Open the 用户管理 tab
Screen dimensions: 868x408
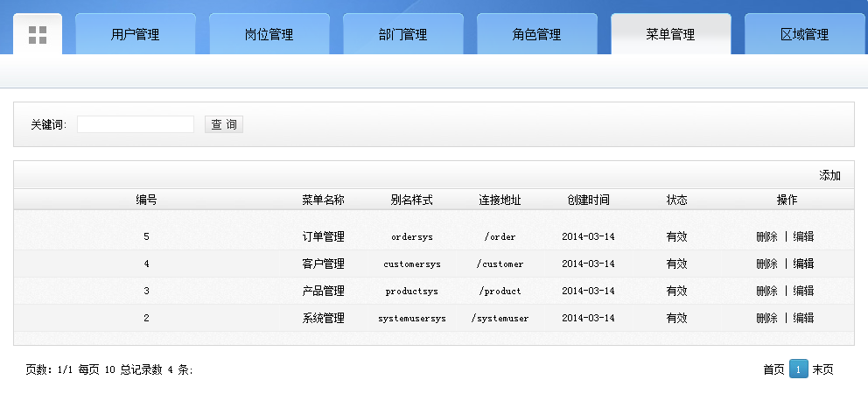[x=135, y=35]
